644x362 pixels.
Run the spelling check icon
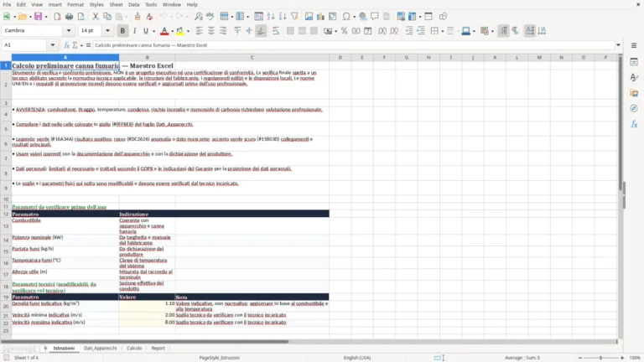tap(210, 17)
